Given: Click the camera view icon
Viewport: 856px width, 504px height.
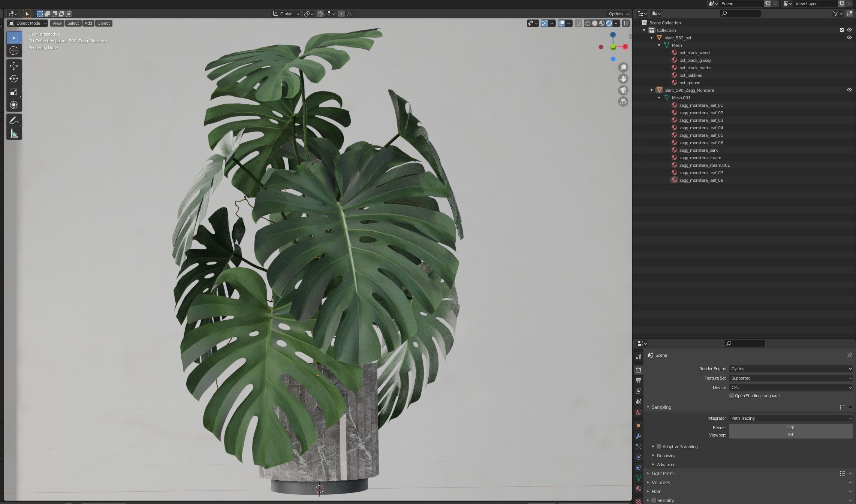Looking at the screenshot, I should click(x=623, y=90).
